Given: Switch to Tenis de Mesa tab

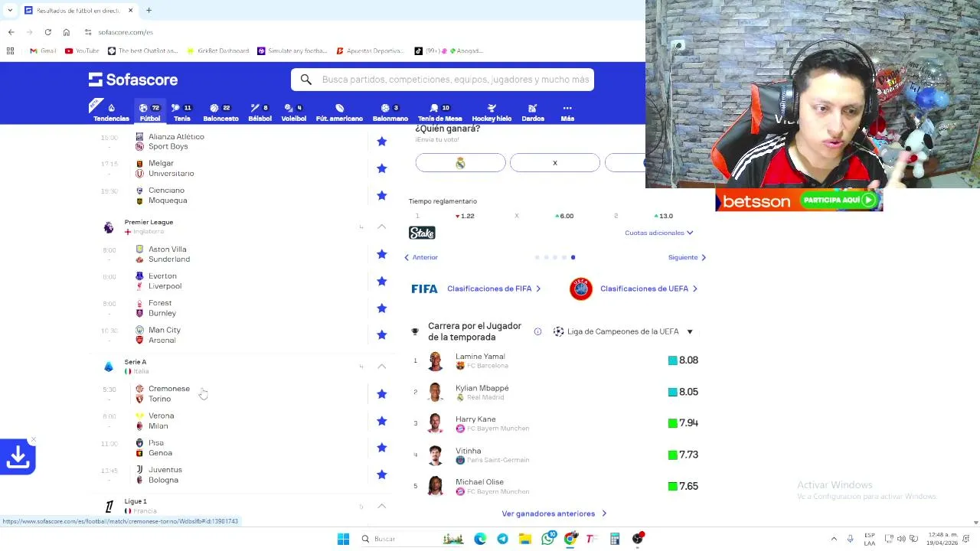Looking at the screenshot, I should [439, 112].
